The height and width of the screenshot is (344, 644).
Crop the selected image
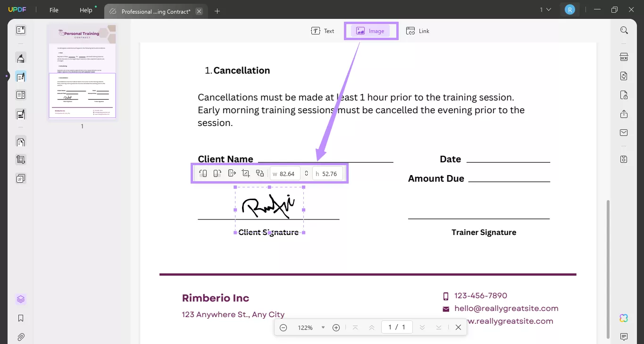pyautogui.click(x=245, y=173)
